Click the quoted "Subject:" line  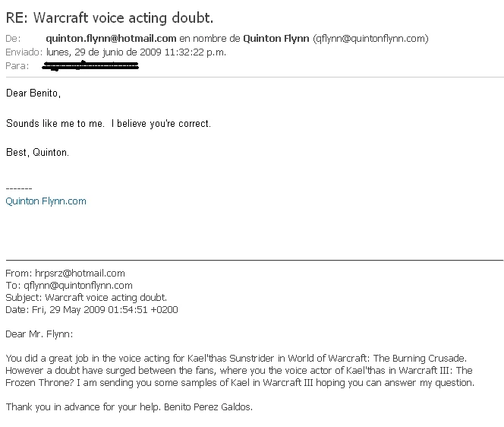coord(86,297)
